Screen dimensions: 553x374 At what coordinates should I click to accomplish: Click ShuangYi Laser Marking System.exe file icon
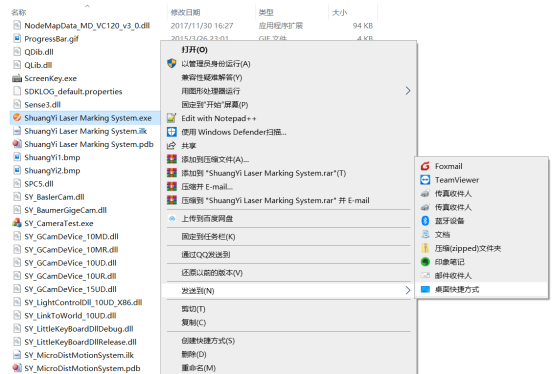click(x=17, y=117)
